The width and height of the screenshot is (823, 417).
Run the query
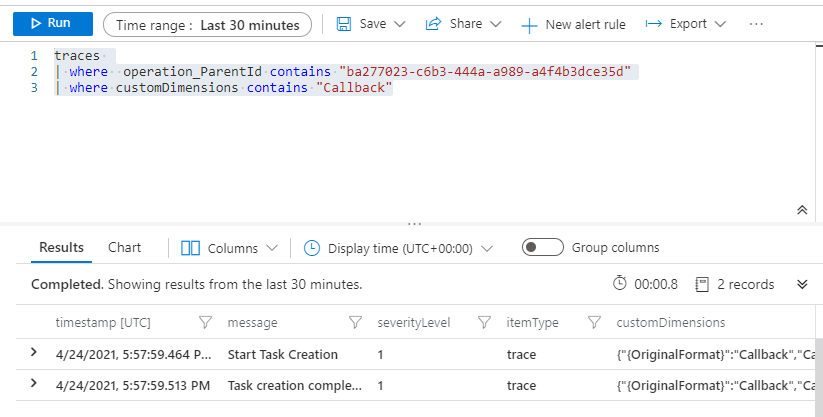point(52,24)
